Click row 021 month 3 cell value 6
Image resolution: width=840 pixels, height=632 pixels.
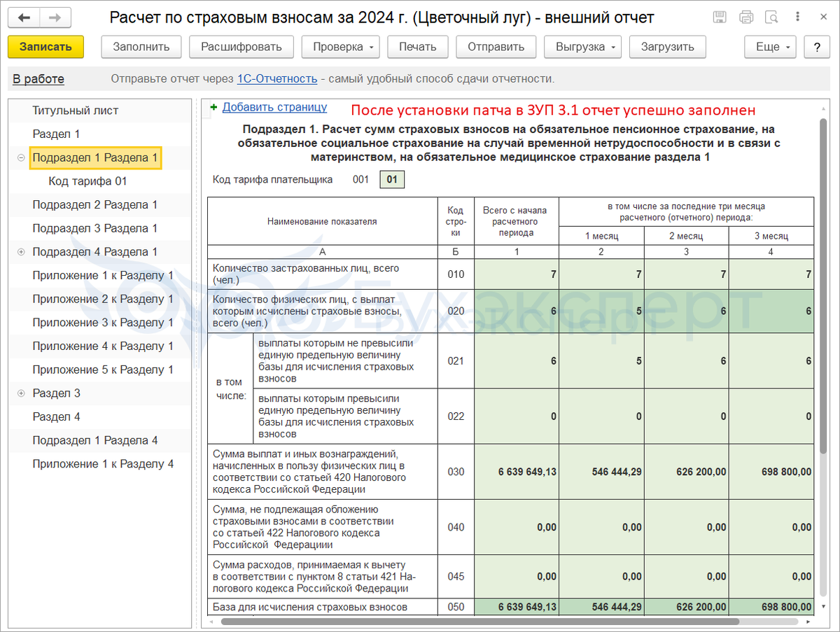click(x=771, y=360)
